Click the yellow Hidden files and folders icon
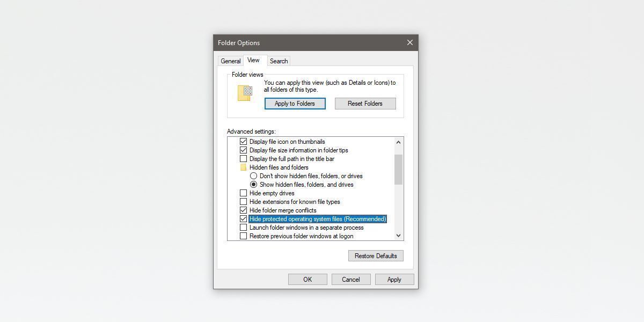Viewport: 644px width, 322px height. [244, 167]
